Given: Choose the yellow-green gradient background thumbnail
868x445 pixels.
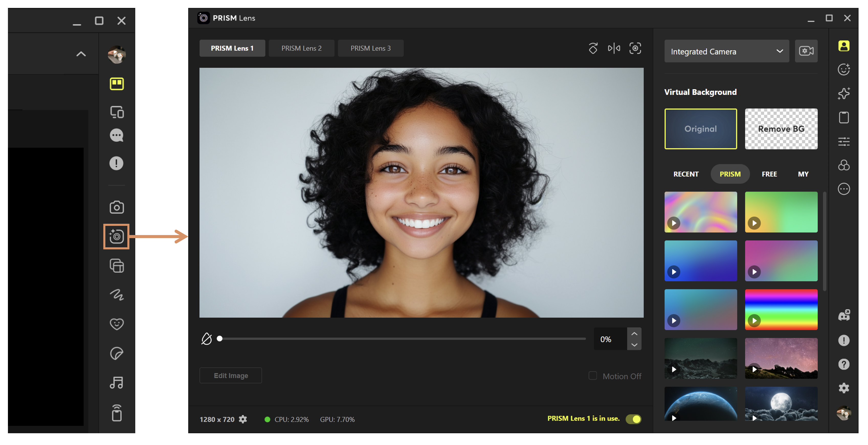Looking at the screenshot, I should 781,212.
